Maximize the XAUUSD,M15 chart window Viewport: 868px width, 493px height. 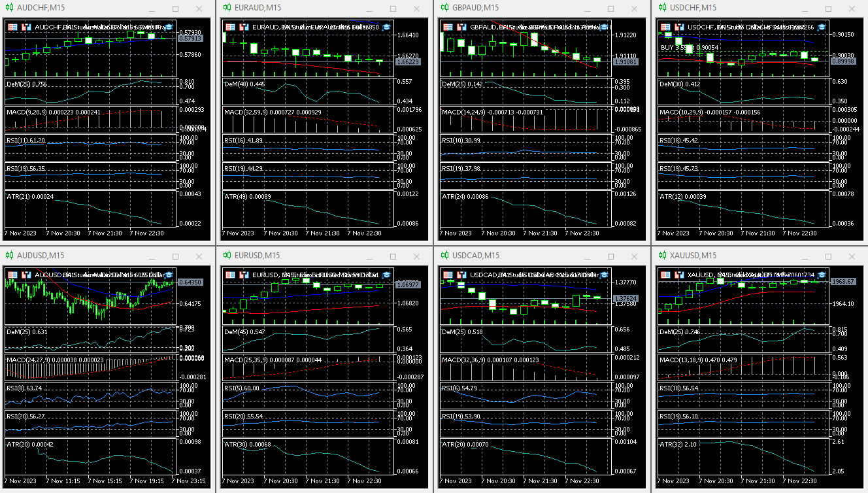tap(827, 256)
